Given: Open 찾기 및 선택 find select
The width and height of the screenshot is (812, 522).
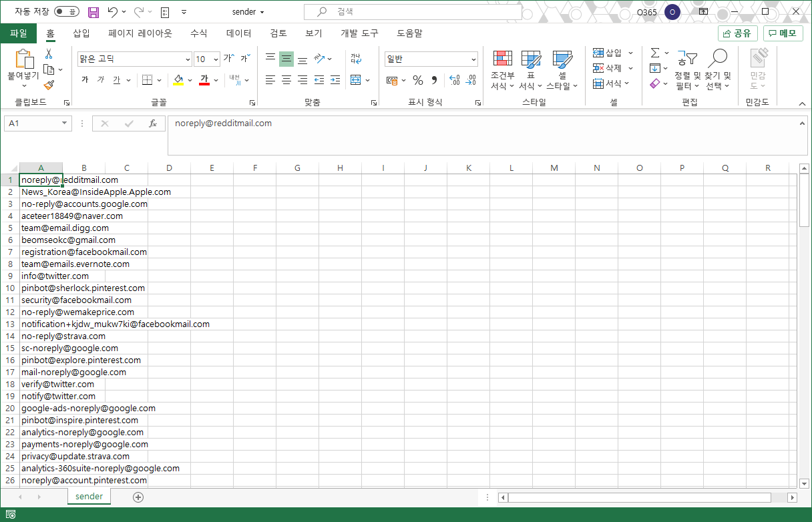Looking at the screenshot, I should [718, 70].
